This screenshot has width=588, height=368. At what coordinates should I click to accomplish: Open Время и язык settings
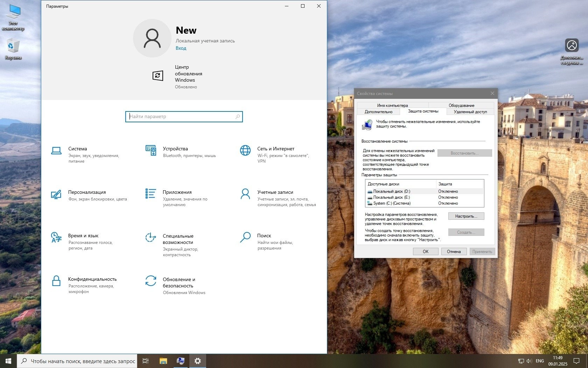click(83, 236)
